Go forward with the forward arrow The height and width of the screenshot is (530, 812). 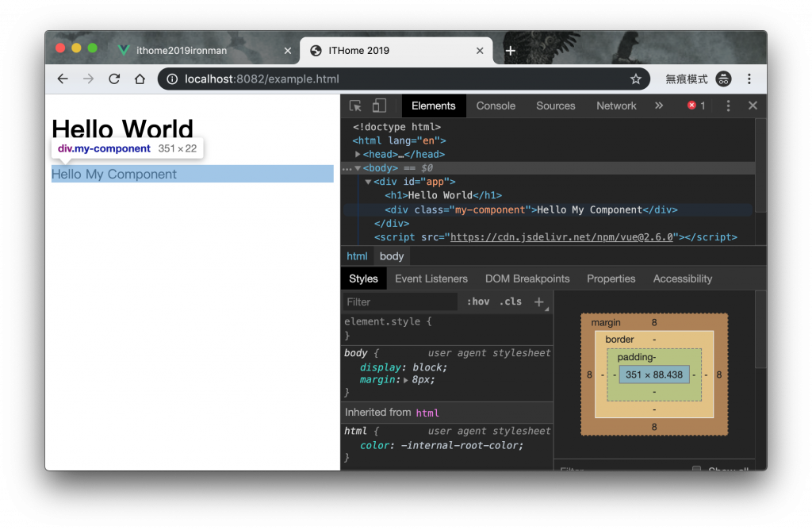(89, 79)
